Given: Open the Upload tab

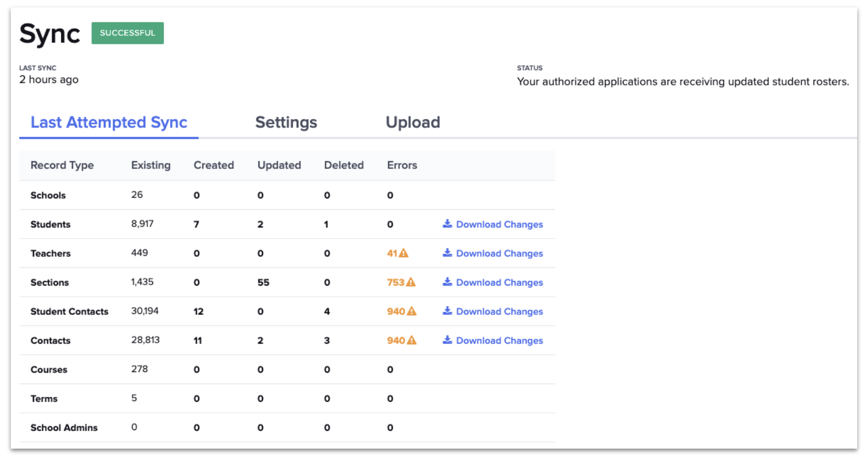Looking at the screenshot, I should pos(413,122).
